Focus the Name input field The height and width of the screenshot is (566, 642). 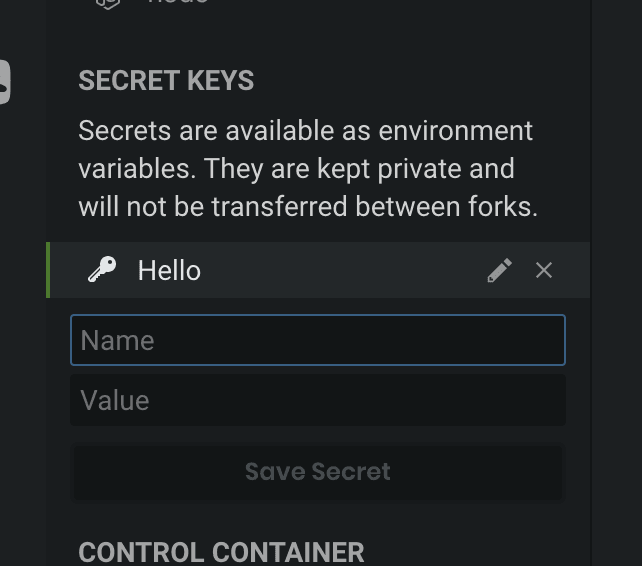pos(317,340)
